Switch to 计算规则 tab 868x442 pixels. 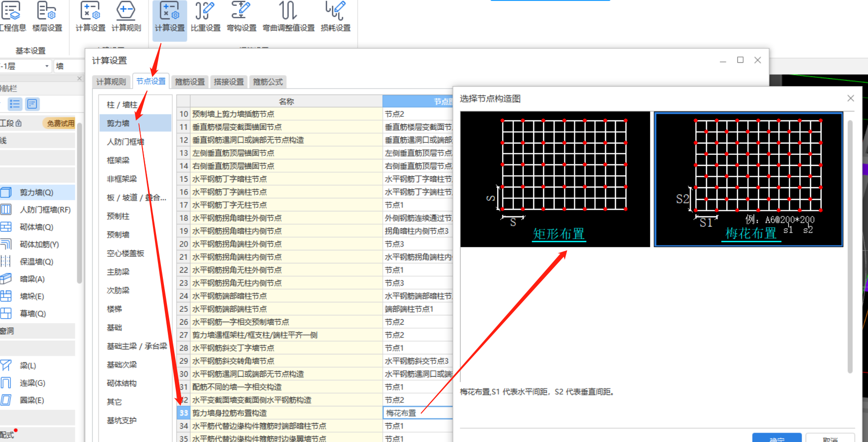111,82
